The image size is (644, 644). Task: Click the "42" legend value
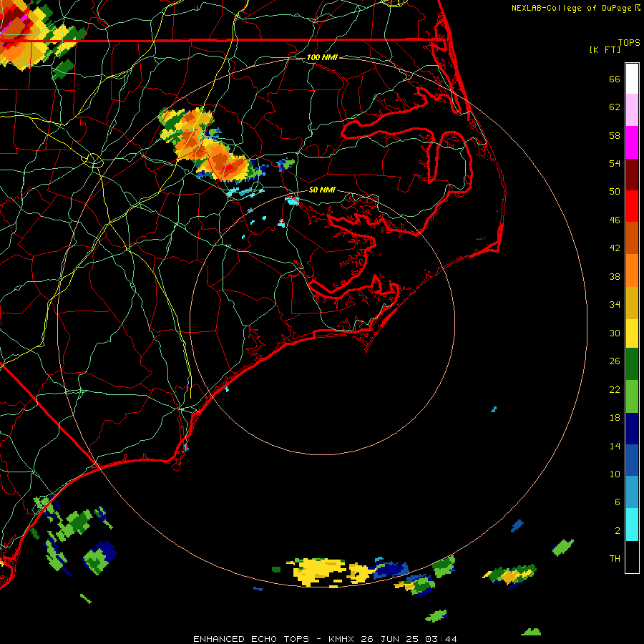[615, 248]
